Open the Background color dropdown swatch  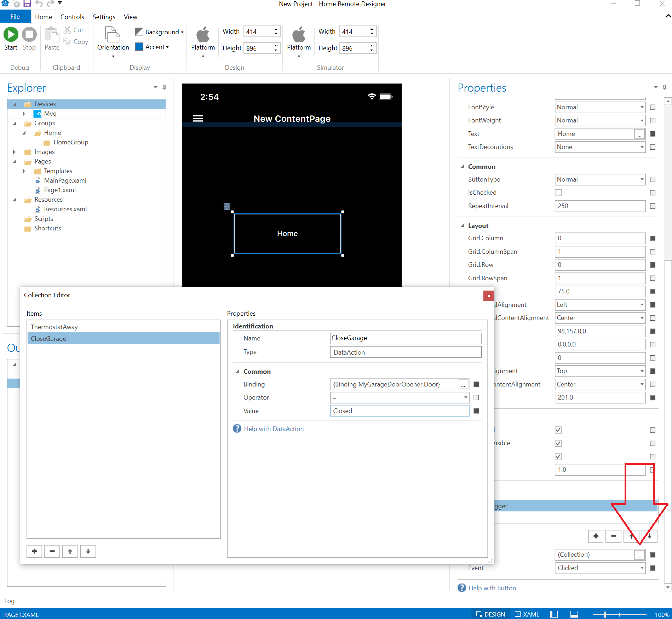coord(139,32)
